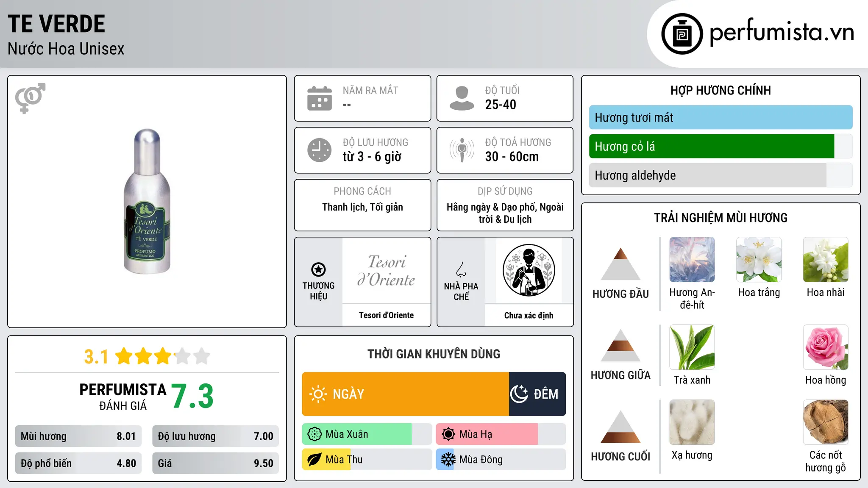Select the Hoa hồng note image
This screenshot has width=868, height=488.
point(826,347)
